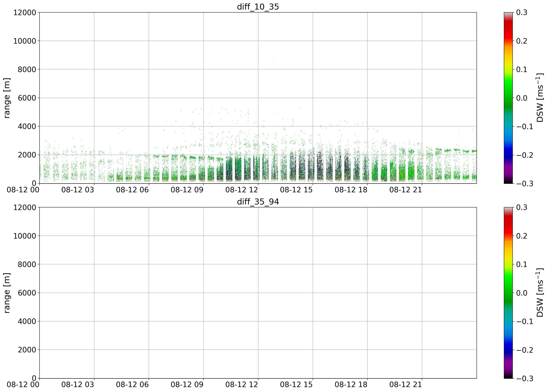This screenshot has width=548, height=392.
Task: Click the "0.2" tick on the upper colorbar
Action: pyautogui.click(x=522, y=41)
